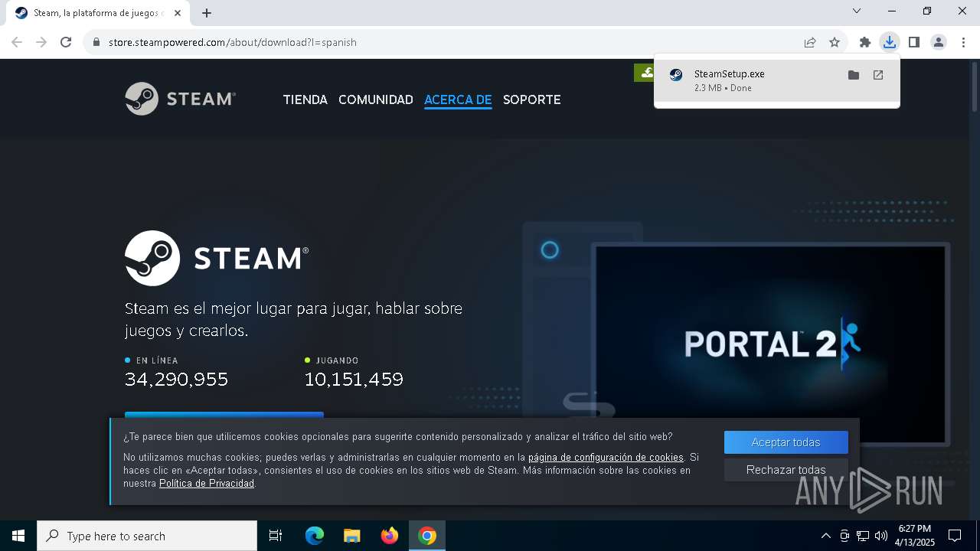
Task: Accept all cookies with Aceptar todas
Action: (786, 442)
